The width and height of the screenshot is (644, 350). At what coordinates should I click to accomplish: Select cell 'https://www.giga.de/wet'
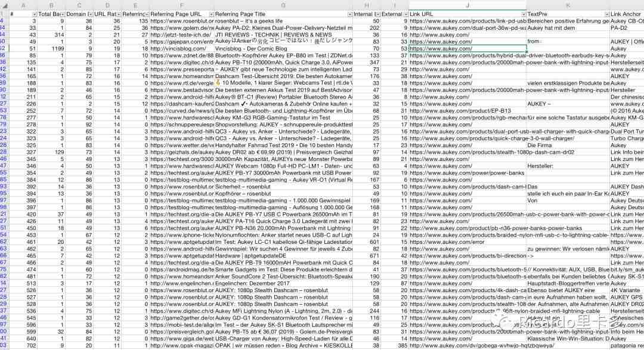182,339
